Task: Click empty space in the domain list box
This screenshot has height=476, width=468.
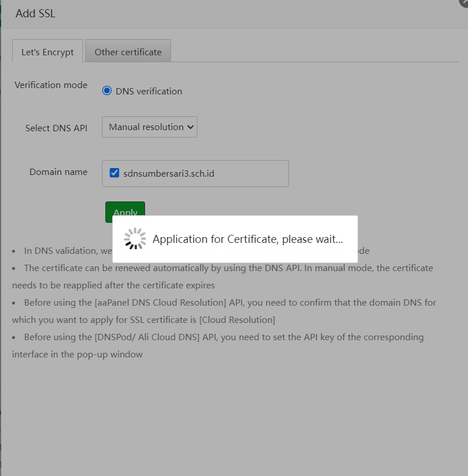Action: tap(253, 173)
